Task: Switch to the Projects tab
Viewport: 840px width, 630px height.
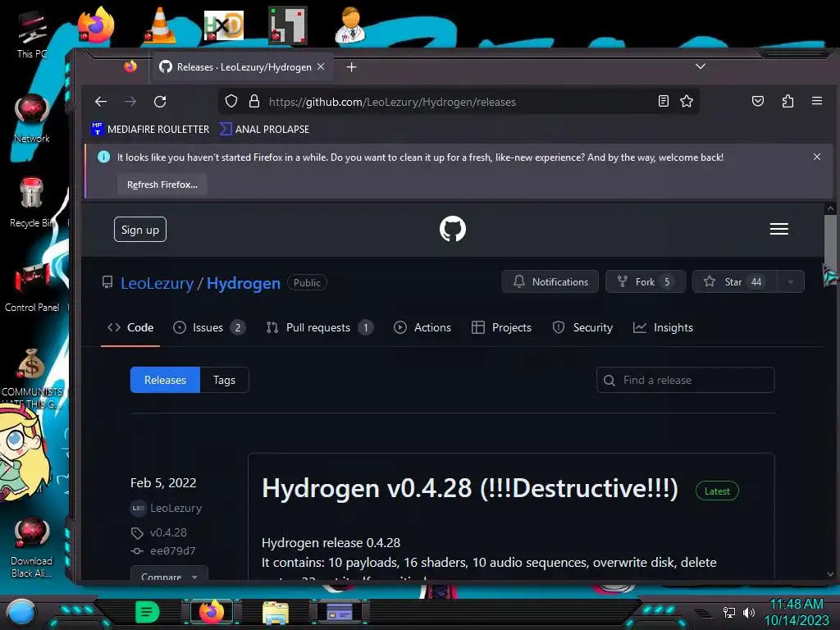Action: click(501, 328)
